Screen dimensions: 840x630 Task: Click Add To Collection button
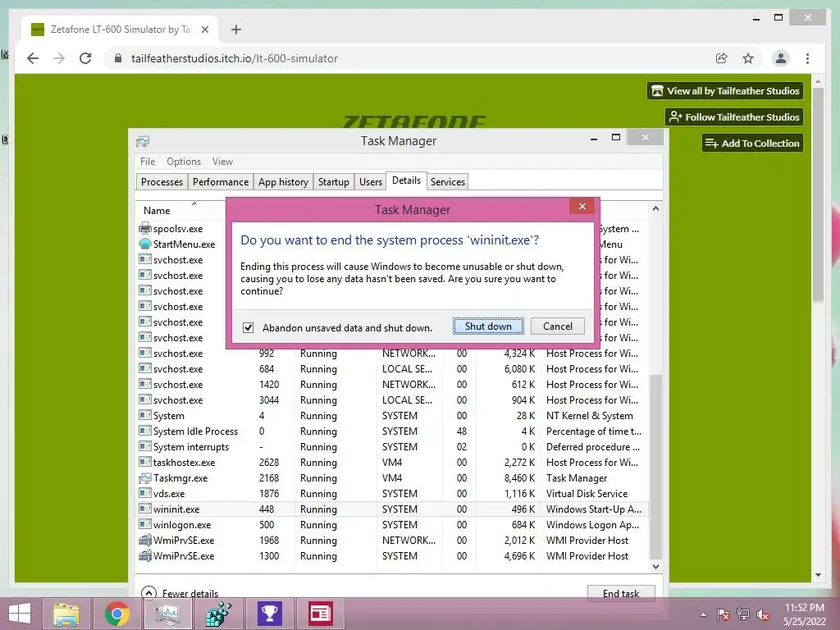[752, 143]
